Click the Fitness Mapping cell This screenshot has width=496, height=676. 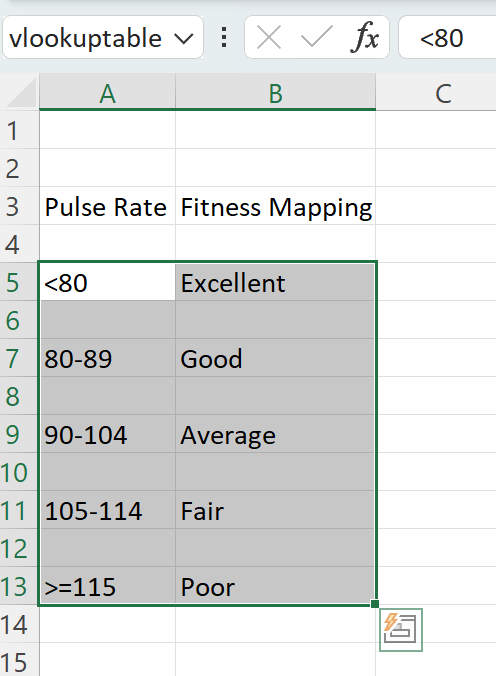point(276,206)
